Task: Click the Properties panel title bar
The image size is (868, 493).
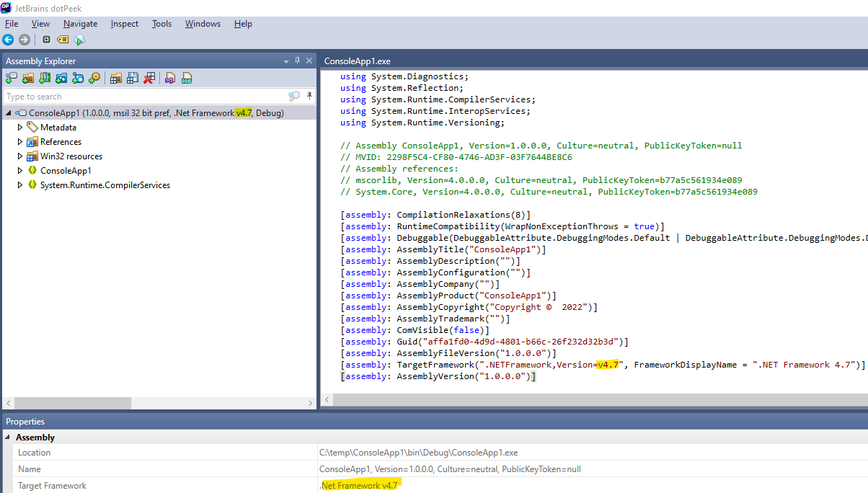Action: pyautogui.click(x=434, y=422)
